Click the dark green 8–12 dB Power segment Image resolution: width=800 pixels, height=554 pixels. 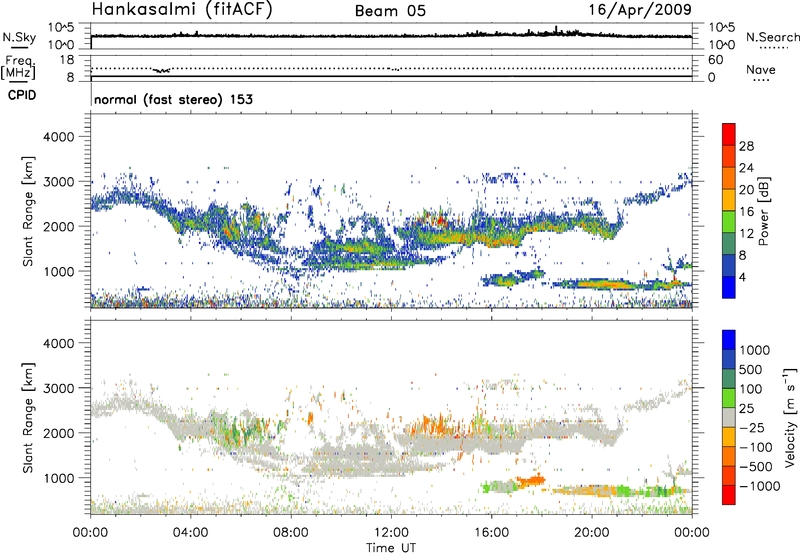tap(729, 244)
